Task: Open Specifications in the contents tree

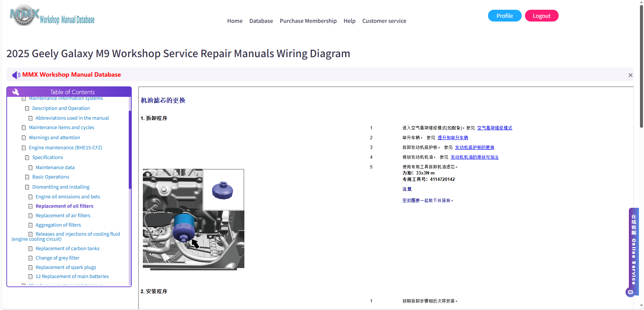Action: tap(47, 157)
